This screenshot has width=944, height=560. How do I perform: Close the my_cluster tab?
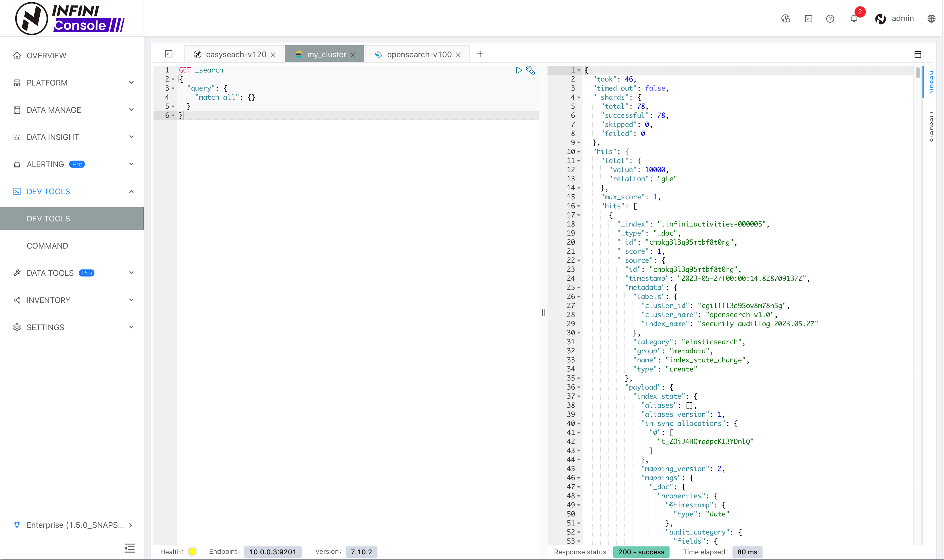point(353,55)
